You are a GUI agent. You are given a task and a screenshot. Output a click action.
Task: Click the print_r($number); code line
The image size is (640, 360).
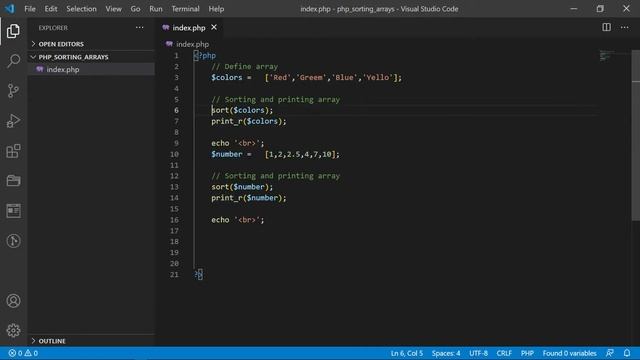click(x=249, y=198)
